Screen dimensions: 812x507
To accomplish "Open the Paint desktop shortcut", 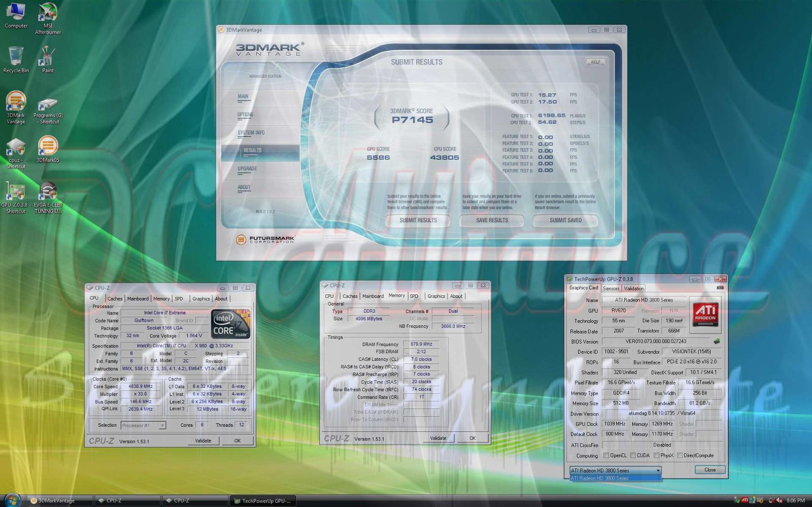I will tap(48, 59).
